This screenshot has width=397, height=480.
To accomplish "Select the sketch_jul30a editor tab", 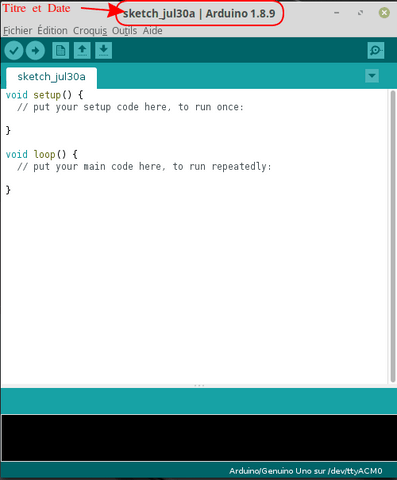I will [x=51, y=77].
